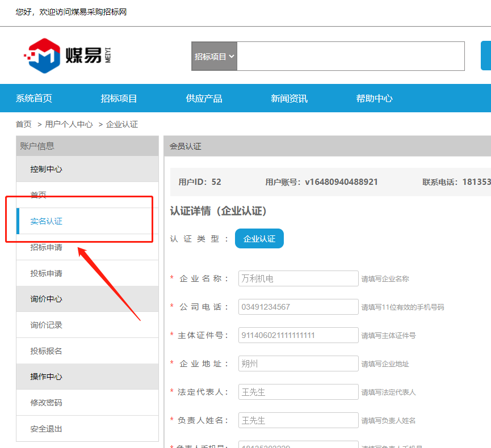Open the 新闻资讯 navigation item
The image size is (491, 448).
tap(289, 98)
